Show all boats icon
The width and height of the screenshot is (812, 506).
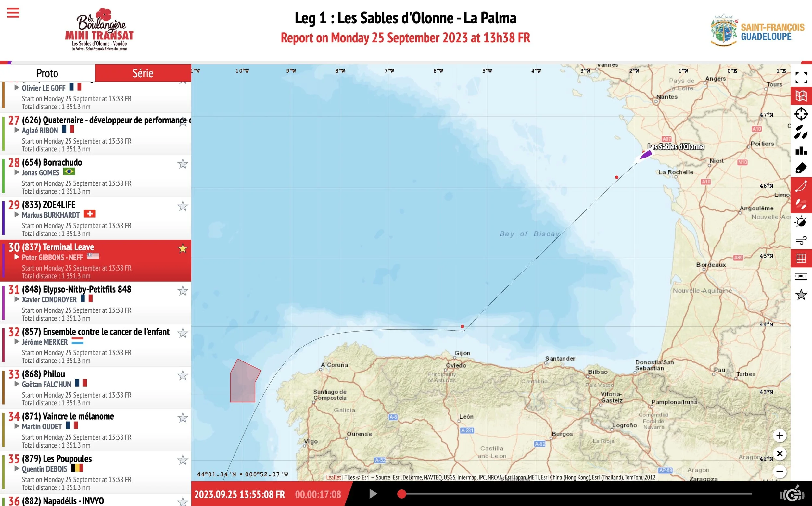tap(801, 132)
